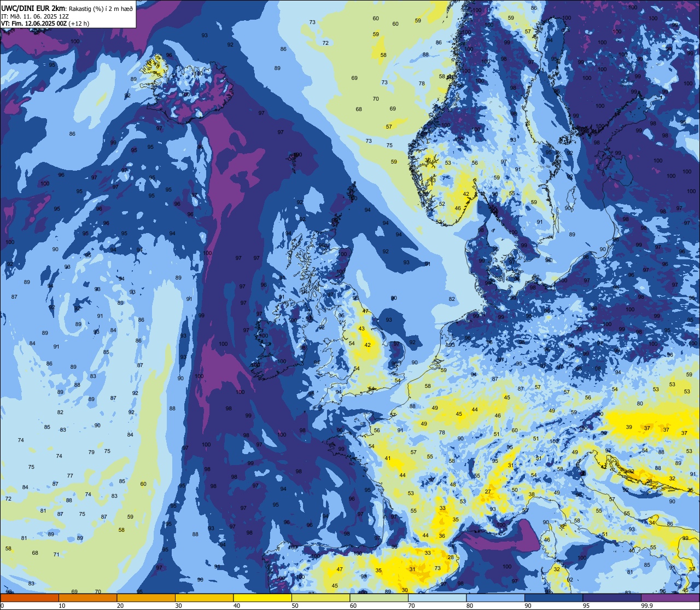Screen dimensions: 700x610
Task: Click the purple legend swatch above 99.9%
Action: click(670, 598)
